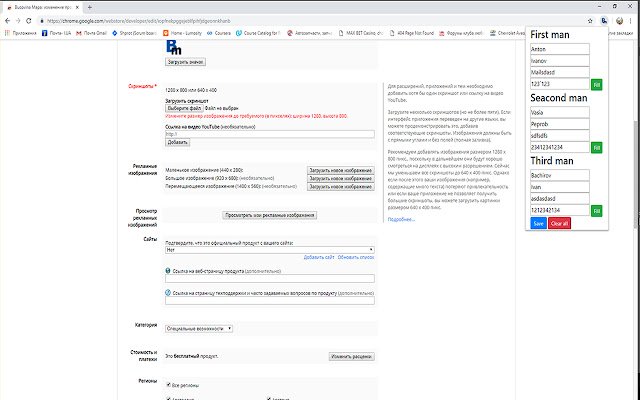This screenshot has width=640, height=400.
Task: Click the green Fill button for Seacond man
Action: (x=596, y=147)
